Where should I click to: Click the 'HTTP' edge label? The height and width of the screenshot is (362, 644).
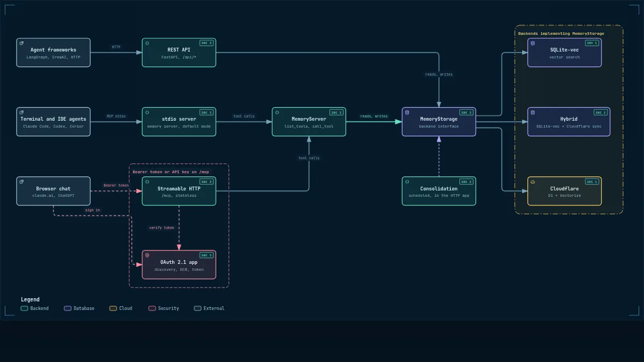tap(116, 47)
